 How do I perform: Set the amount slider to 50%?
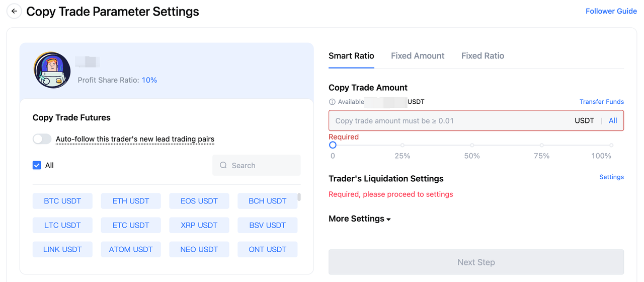[472, 145]
